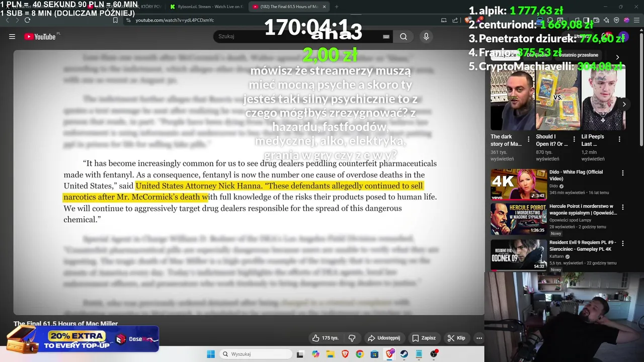Open options for 'The dark story of Ma...' video
644x362 pixels.
(528, 139)
